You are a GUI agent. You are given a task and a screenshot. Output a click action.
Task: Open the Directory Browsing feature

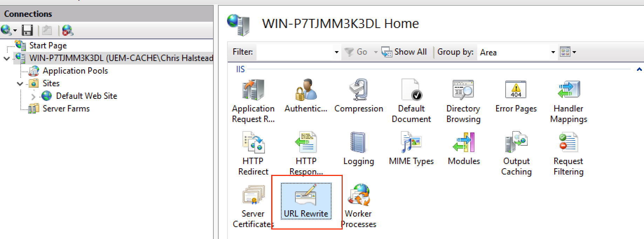(x=463, y=101)
